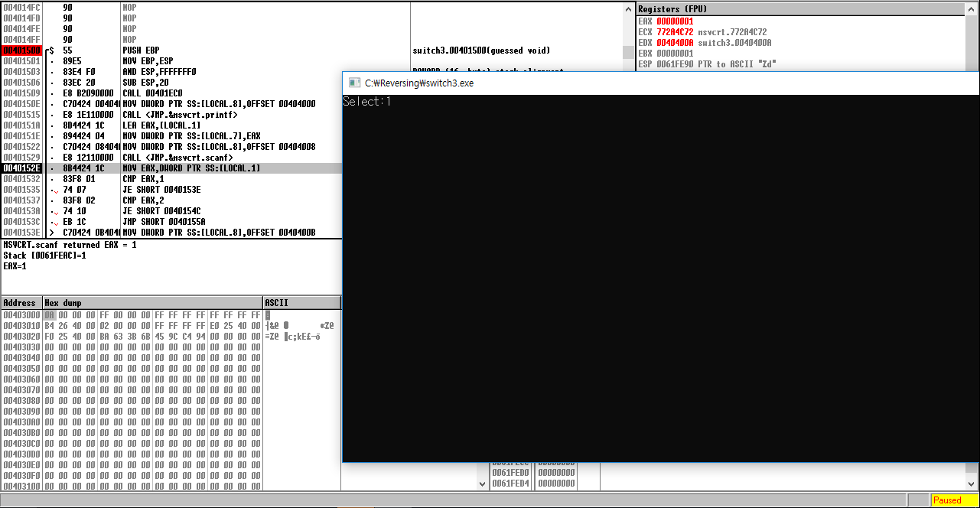Select hex bytes E8 B2090000
Screen dimensions: 980x508
click(88, 93)
